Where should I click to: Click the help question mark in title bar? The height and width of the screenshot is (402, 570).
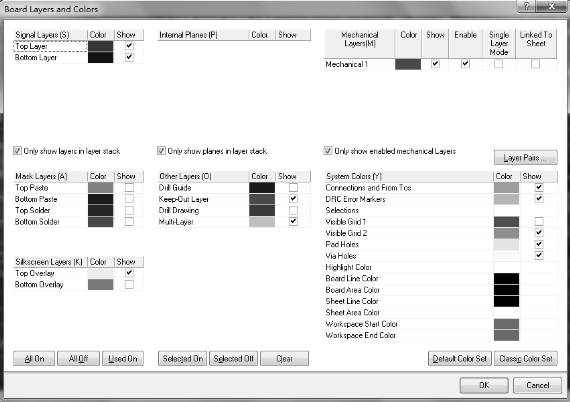(526, 6)
